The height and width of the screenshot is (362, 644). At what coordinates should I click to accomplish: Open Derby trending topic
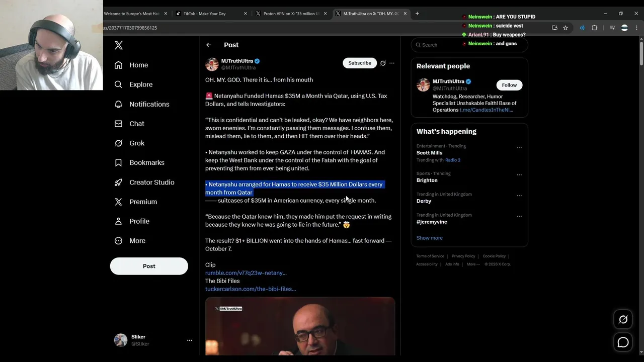coord(424,201)
